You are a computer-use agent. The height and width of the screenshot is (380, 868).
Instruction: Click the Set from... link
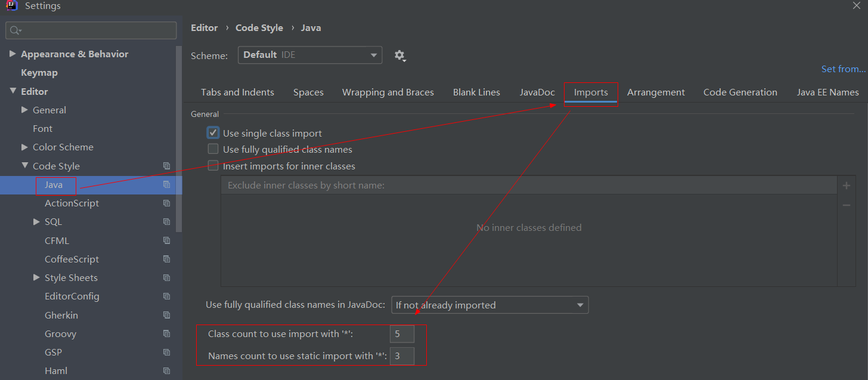(x=844, y=69)
